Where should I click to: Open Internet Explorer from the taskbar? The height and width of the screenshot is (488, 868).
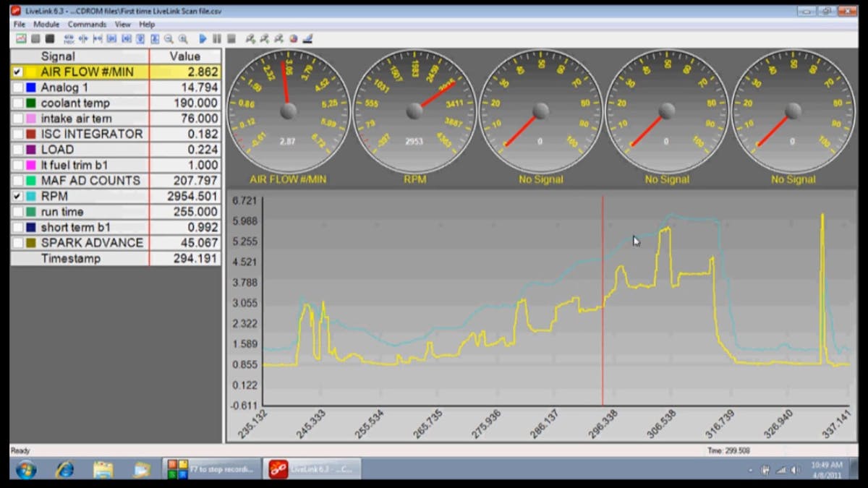pyautogui.click(x=64, y=469)
